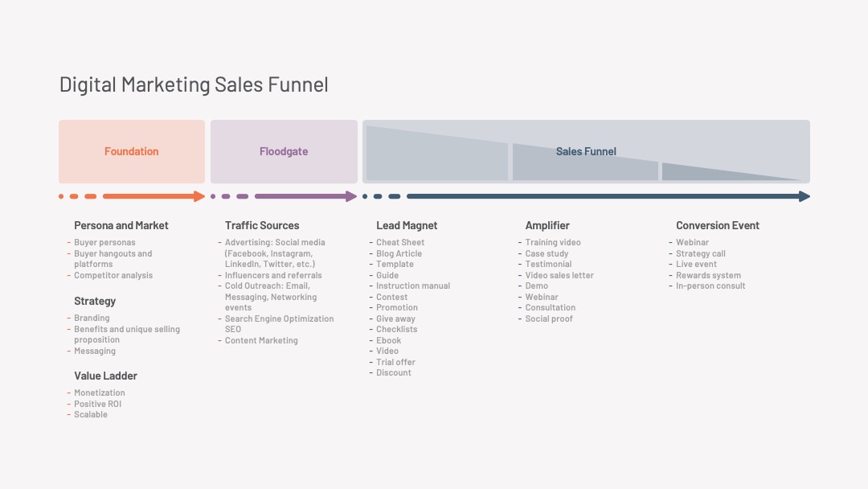Click the purple Floodgate arrow head
This screenshot has width=868, height=489.
tap(351, 196)
